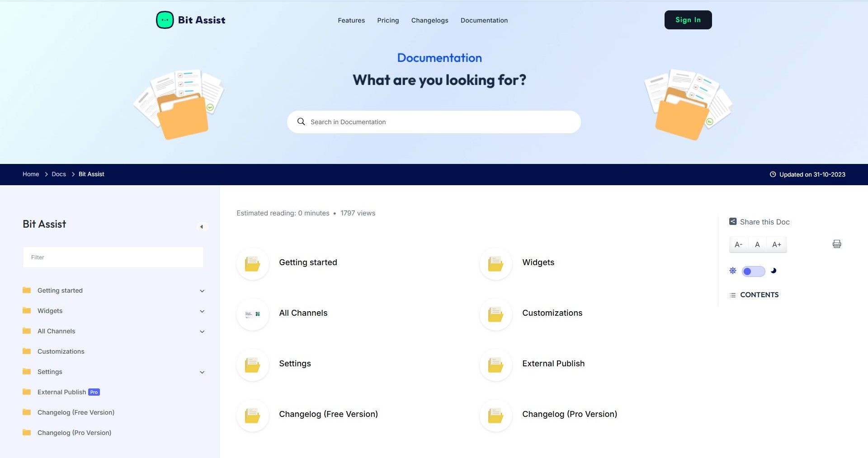This screenshot has width=868, height=458.
Task: Click the printer icon to print doc
Action: coord(837,244)
